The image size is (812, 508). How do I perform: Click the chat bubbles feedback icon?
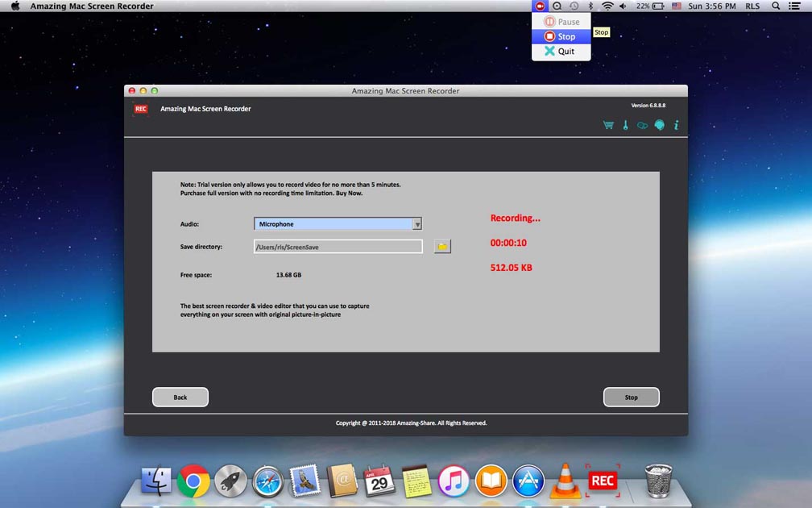point(642,126)
